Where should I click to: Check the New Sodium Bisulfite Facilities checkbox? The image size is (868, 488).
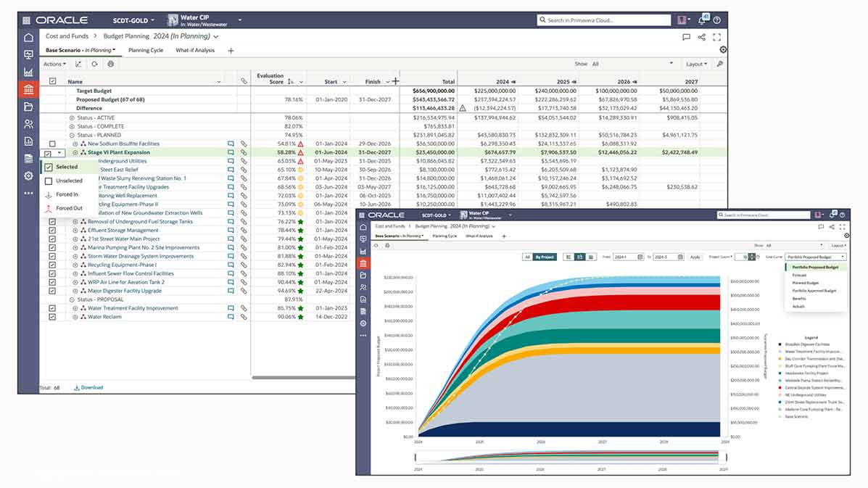[52, 144]
